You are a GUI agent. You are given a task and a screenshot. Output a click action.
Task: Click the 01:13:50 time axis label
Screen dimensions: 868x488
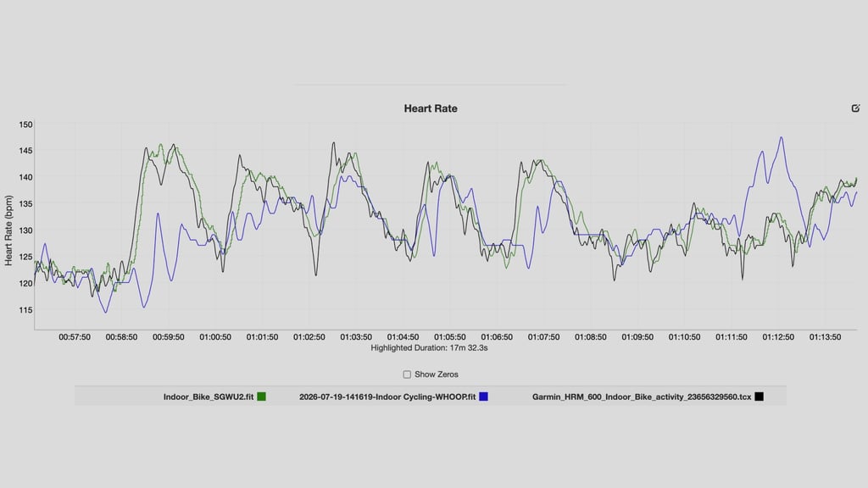point(825,337)
